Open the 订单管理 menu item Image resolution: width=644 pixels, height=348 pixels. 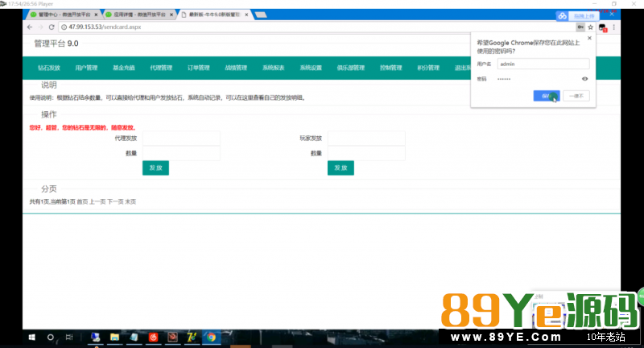point(198,68)
